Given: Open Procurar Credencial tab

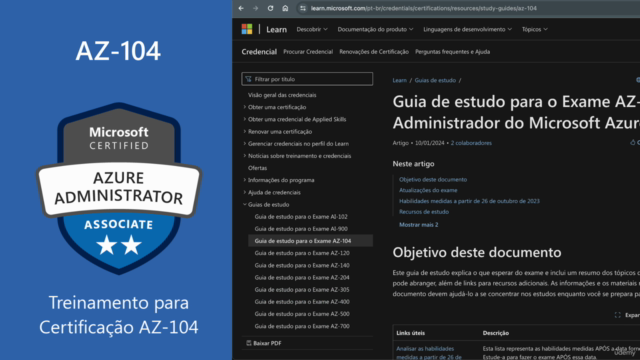Looking at the screenshot, I should 308,52.
